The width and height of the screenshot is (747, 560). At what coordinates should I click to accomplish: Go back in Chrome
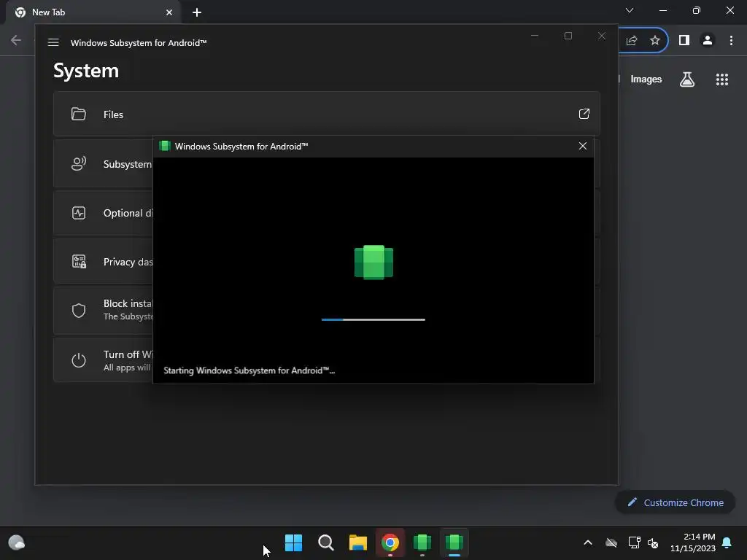(16, 40)
